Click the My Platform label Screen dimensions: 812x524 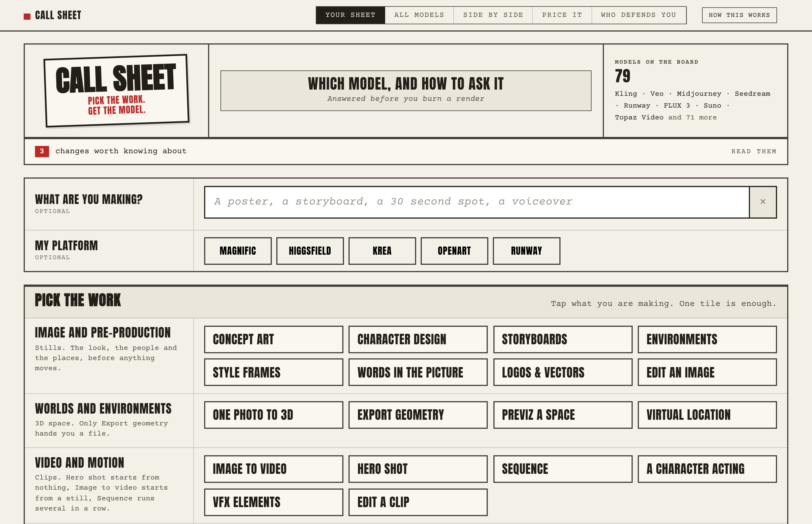tap(66, 245)
